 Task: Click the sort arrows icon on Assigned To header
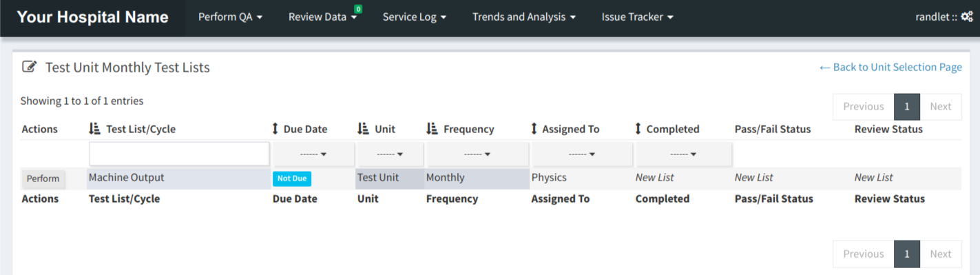[x=534, y=129]
